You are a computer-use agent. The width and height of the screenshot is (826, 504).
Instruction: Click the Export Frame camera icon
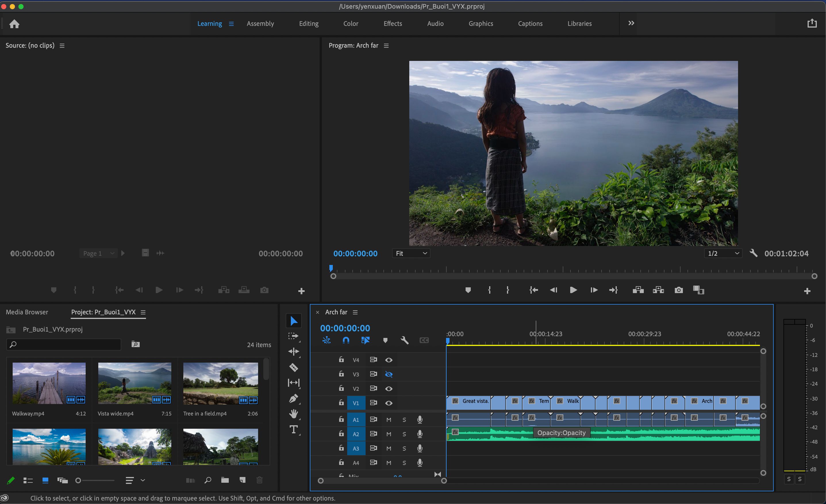(x=679, y=290)
